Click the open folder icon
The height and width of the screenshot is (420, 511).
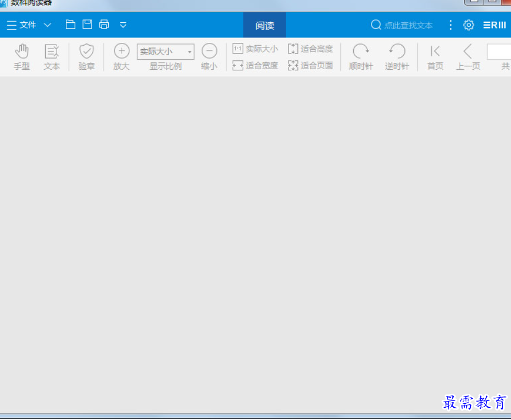(70, 25)
